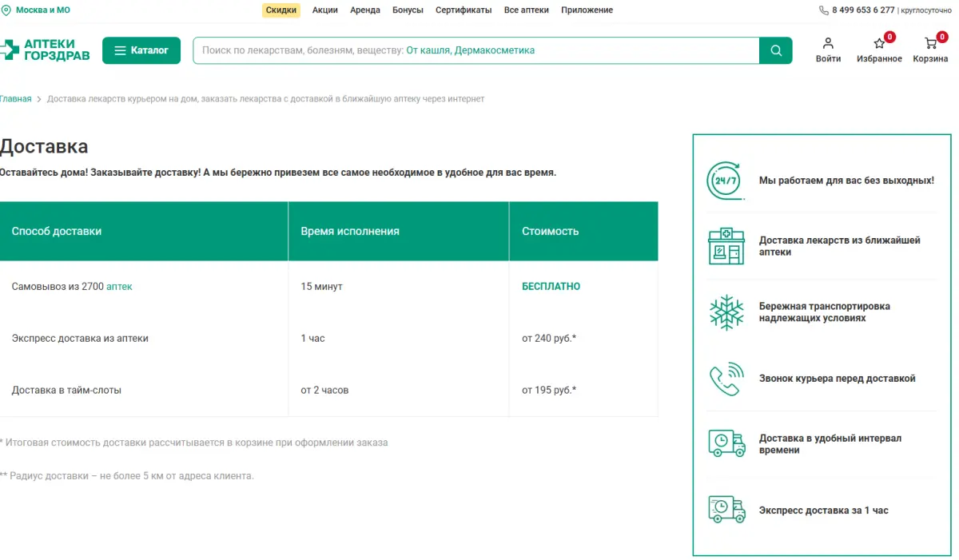Click the snowflake cold transport icon
Viewport: 959px width, 560px height.
[x=726, y=312]
